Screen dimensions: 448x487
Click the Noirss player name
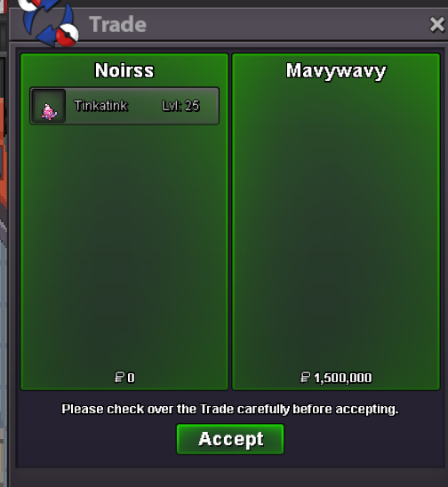click(124, 70)
